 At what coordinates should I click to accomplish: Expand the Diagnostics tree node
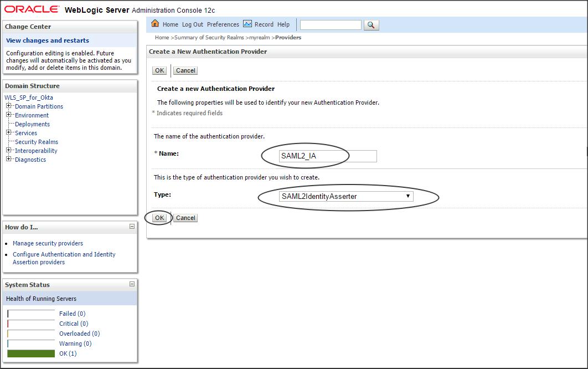[x=9, y=159]
